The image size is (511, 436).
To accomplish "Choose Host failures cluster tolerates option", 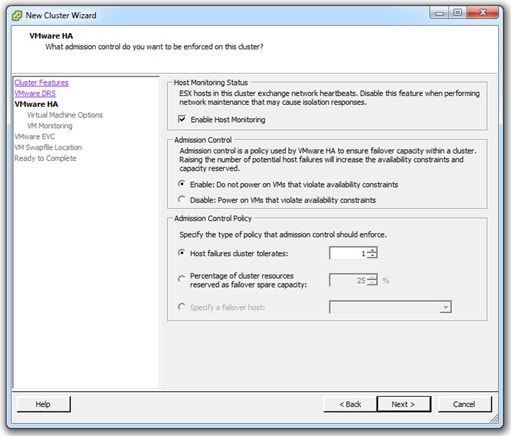I will pos(181,253).
